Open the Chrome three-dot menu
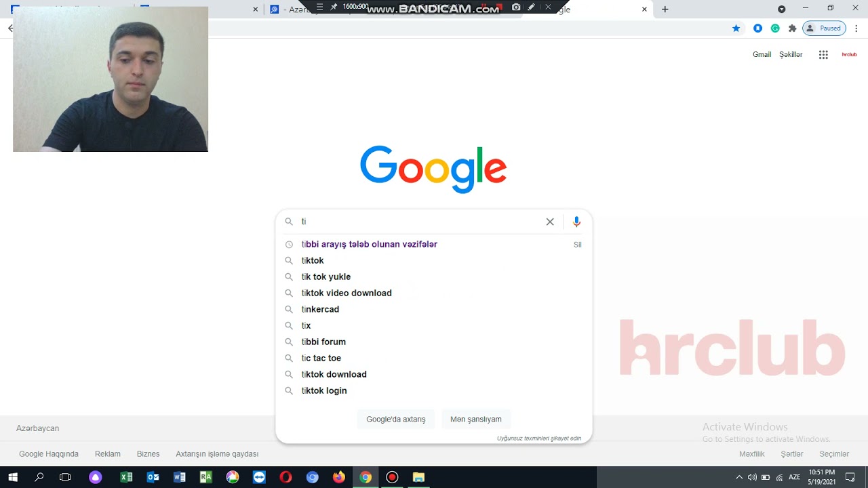Screen dimensions: 868x488 click(x=856, y=28)
